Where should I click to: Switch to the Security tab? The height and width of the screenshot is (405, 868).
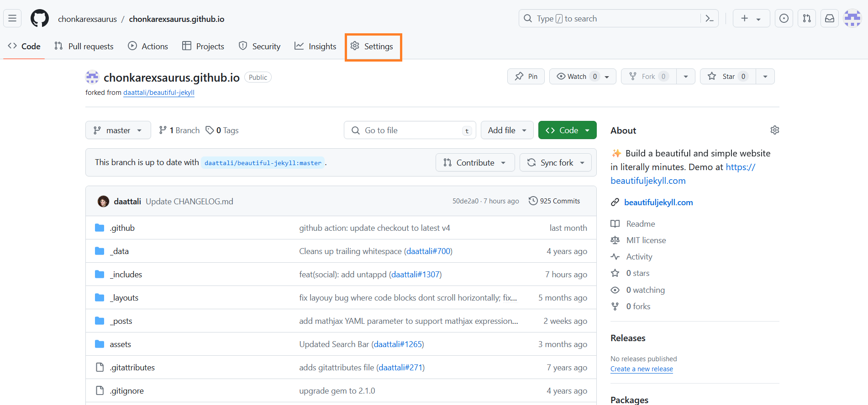point(260,46)
